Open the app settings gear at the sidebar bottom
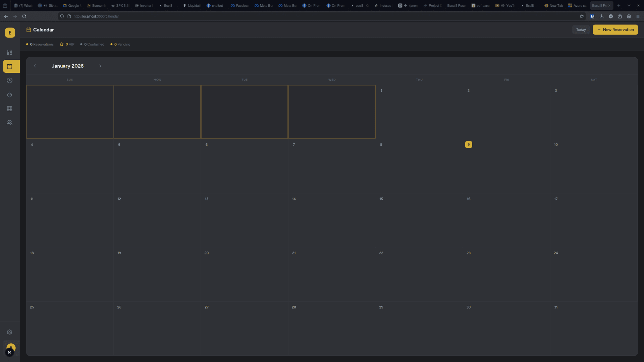644x362 pixels. pos(9,332)
